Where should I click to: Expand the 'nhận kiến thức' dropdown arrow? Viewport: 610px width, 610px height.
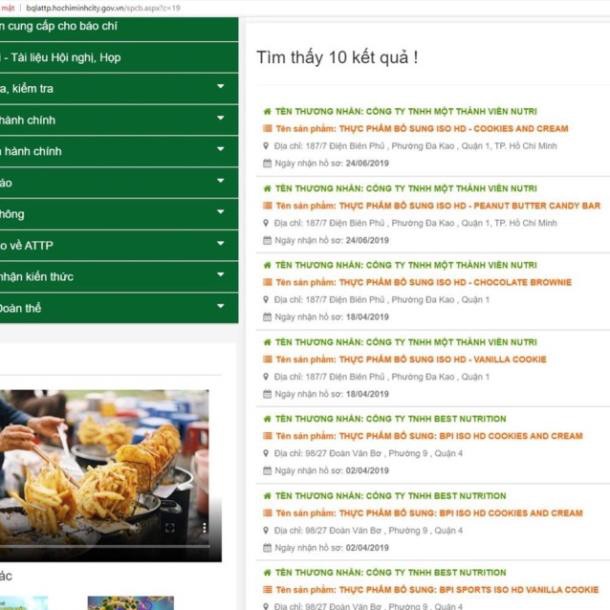pyautogui.click(x=221, y=274)
